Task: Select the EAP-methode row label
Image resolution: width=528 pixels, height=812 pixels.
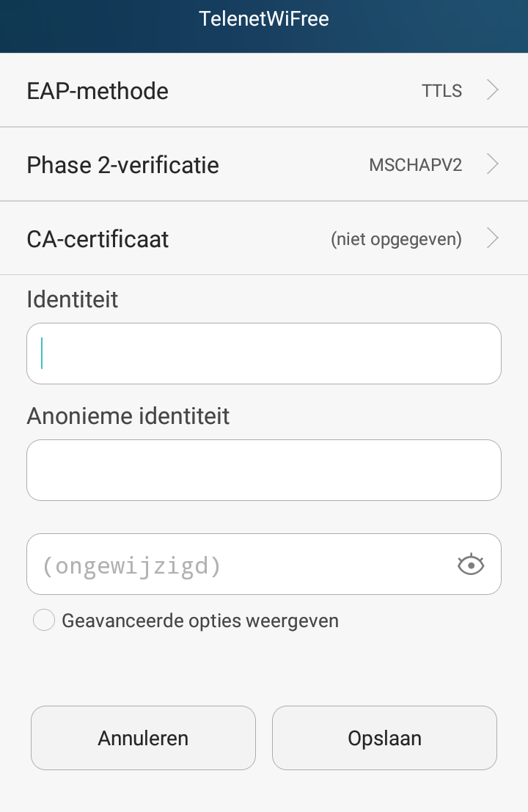Action: tap(98, 91)
